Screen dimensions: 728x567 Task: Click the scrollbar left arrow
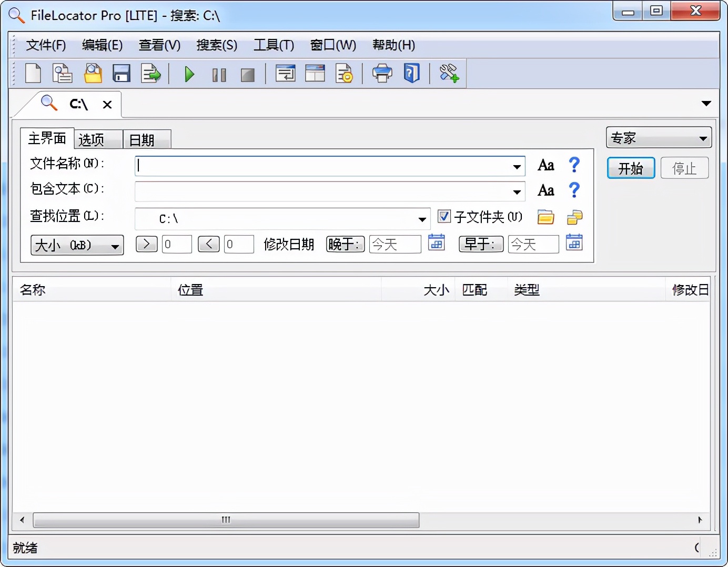[x=22, y=520]
